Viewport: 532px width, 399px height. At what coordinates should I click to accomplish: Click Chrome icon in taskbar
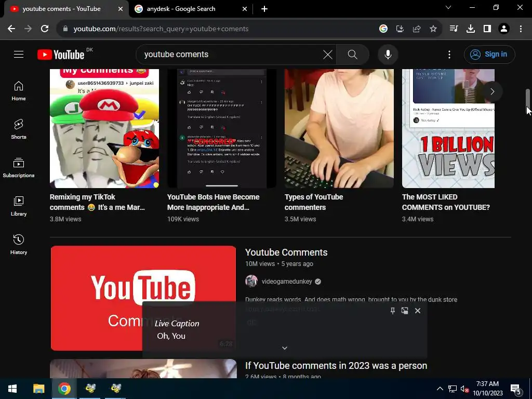point(64,389)
